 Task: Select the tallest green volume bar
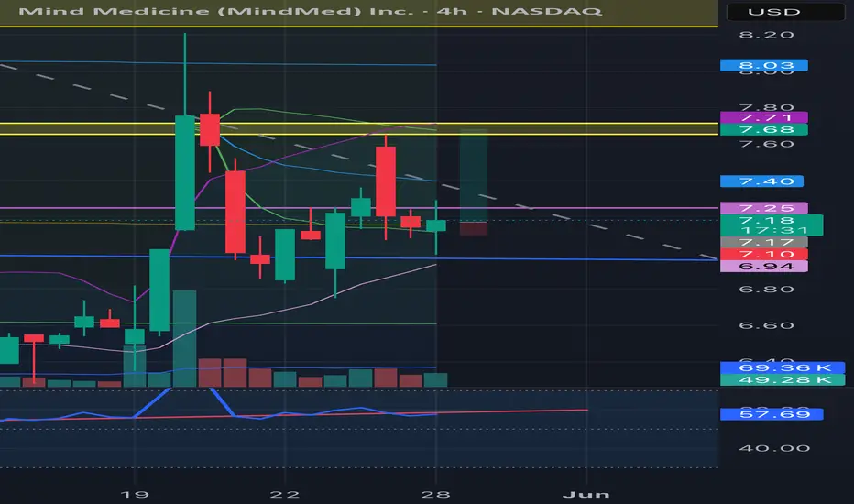click(x=184, y=338)
